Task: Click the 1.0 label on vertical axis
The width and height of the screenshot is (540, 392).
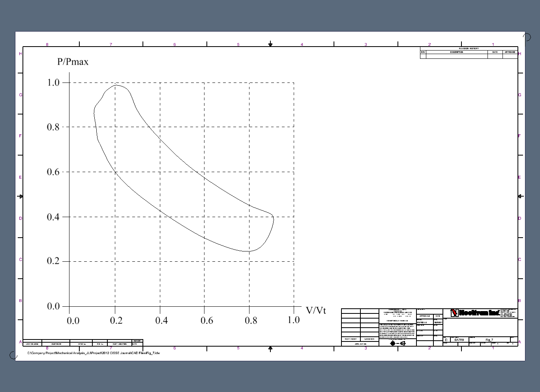Action: [x=53, y=83]
